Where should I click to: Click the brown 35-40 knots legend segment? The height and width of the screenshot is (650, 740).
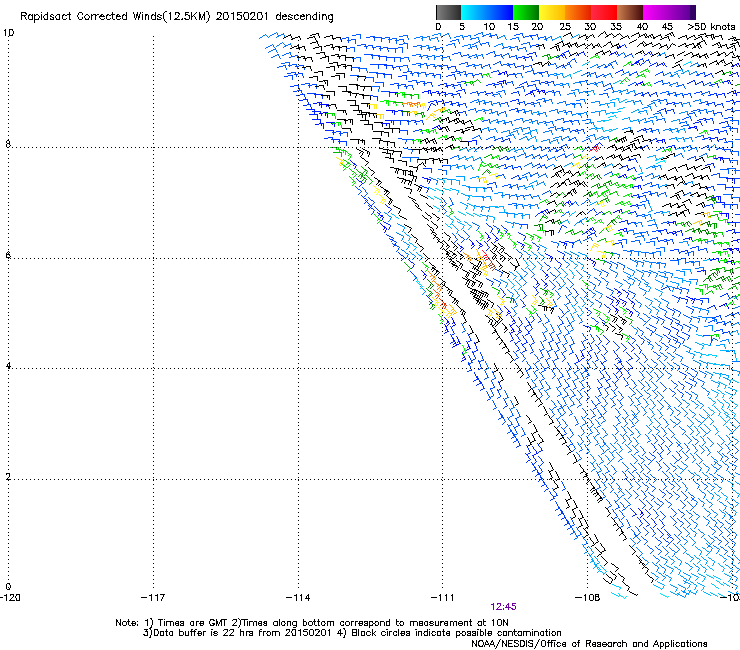[630, 12]
